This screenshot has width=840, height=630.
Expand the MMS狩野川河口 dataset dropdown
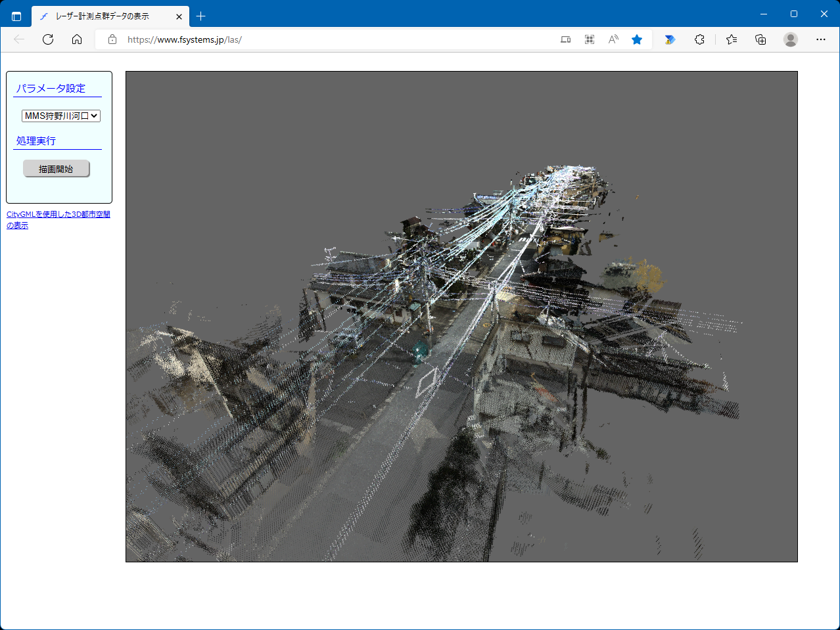[60, 116]
